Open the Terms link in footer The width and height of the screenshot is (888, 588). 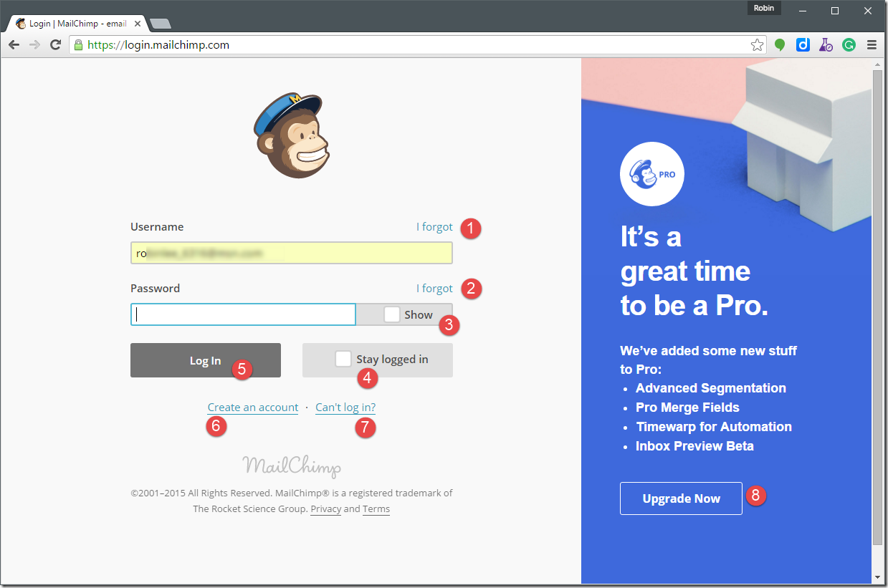[x=376, y=509]
